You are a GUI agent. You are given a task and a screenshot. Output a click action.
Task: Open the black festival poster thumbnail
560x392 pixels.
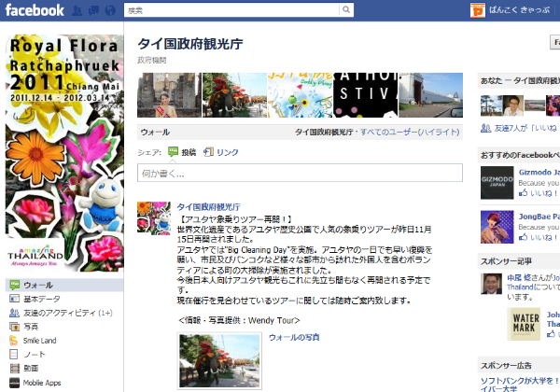pyautogui.click(x=365, y=95)
